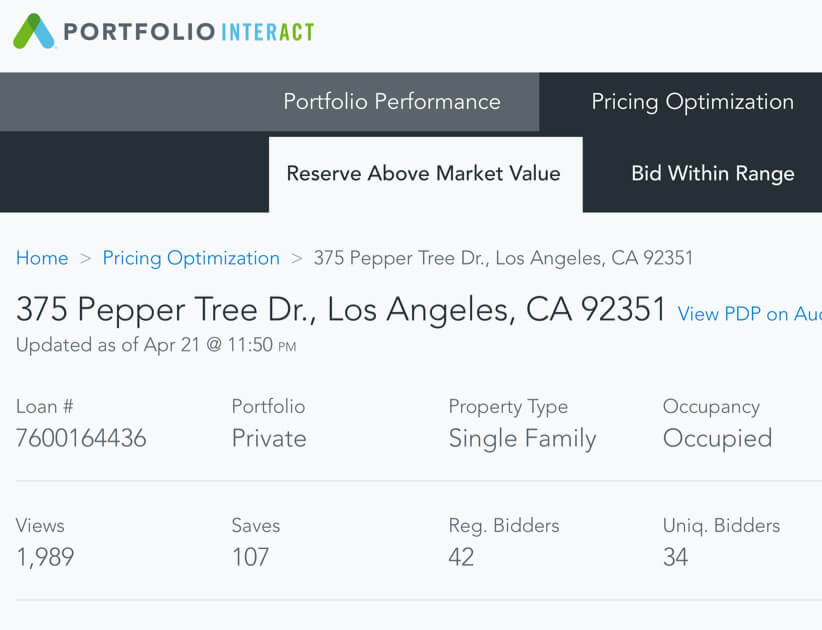Click the Occupancy value Occupied
The width and height of the screenshot is (822, 630).
point(717,438)
